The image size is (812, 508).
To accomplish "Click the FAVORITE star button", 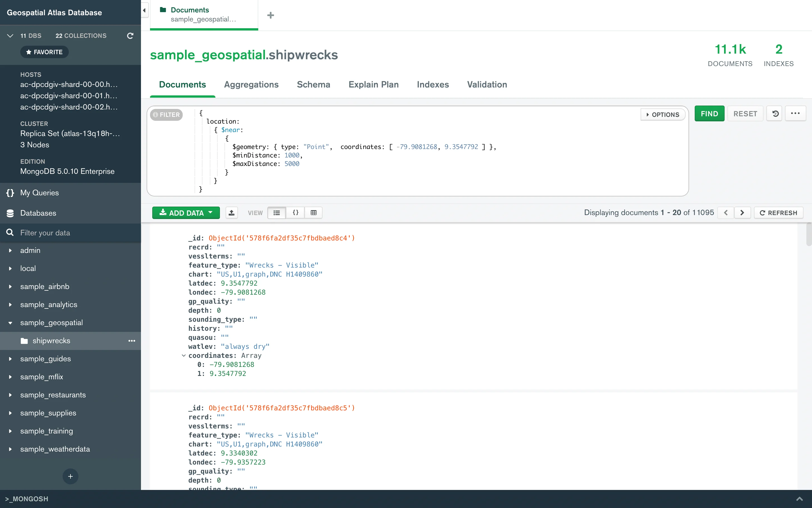I will coord(44,52).
